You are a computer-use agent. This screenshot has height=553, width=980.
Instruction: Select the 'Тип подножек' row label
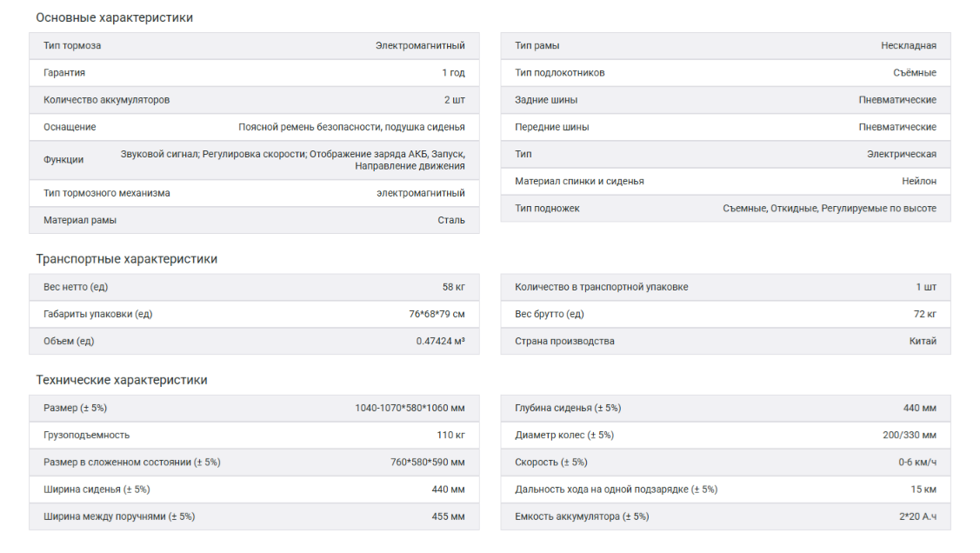[x=547, y=209]
